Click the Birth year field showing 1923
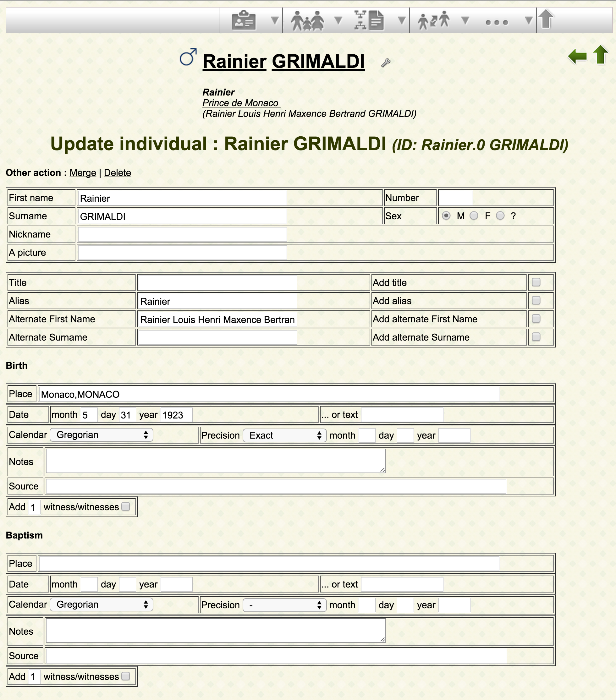The height and width of the screenshot is (700, 616). (176, 415)
